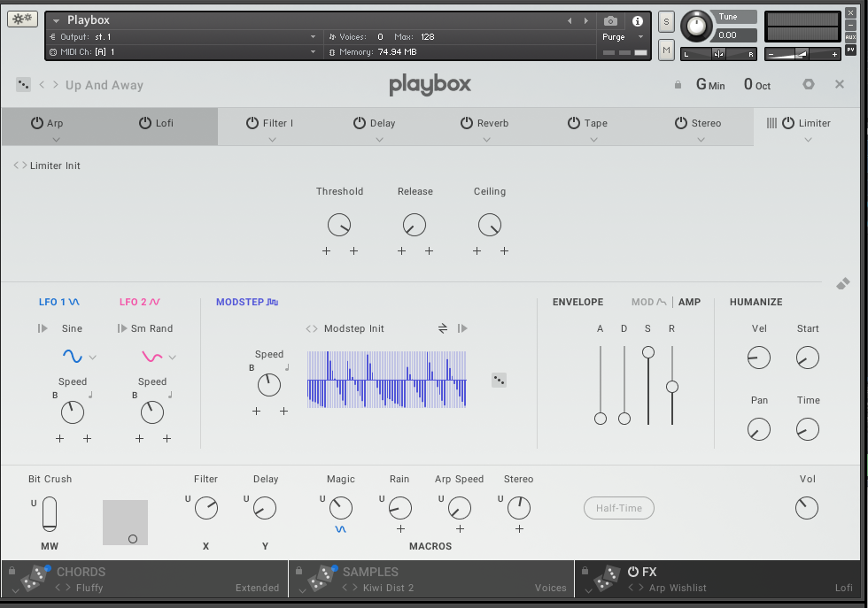
Task: Click the Modstep swap arrows icon
Action: (x=442, y=328)
